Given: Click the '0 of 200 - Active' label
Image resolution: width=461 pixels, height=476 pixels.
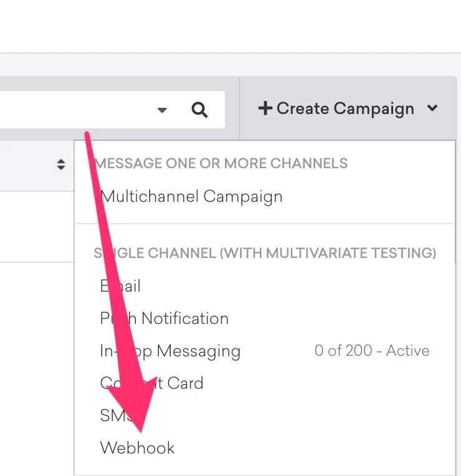Looking at the screenshot, I should coord(372,351).
